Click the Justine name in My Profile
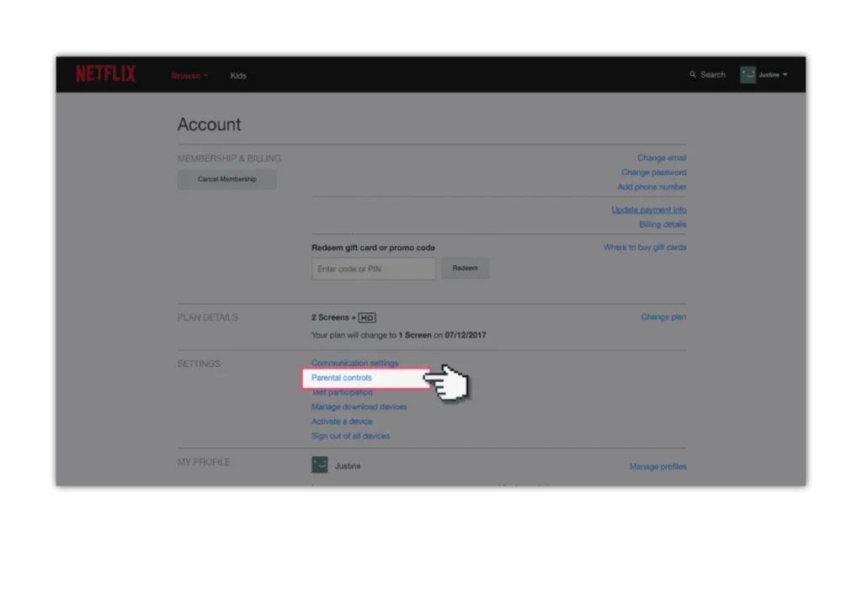The width and height of the screenshot is (862, 616). pyautogui.click(x=348, y=466)
